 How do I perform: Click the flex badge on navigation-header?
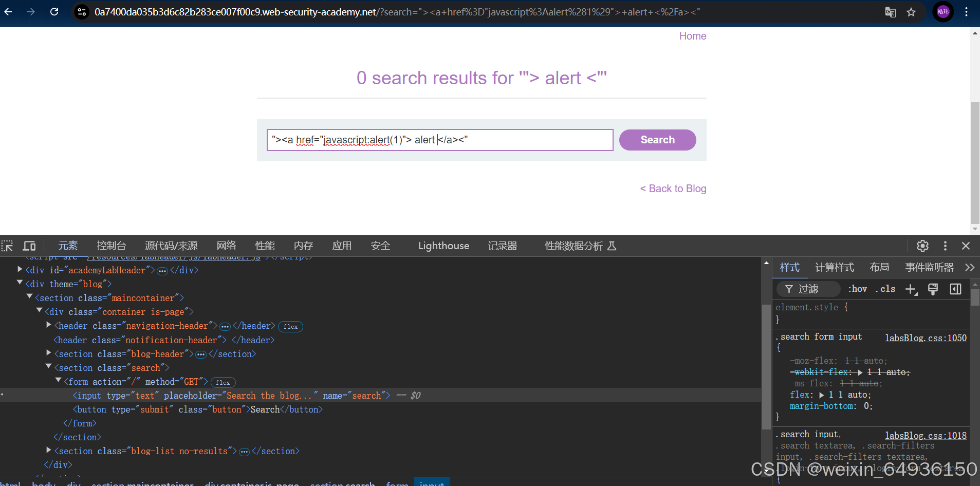point(290,327)
